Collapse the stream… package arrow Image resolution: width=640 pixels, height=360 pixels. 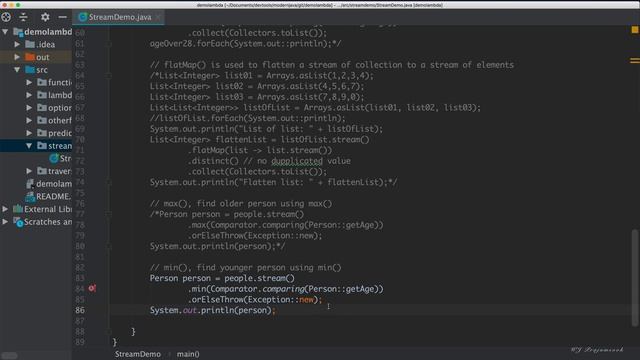pos(29,146)
